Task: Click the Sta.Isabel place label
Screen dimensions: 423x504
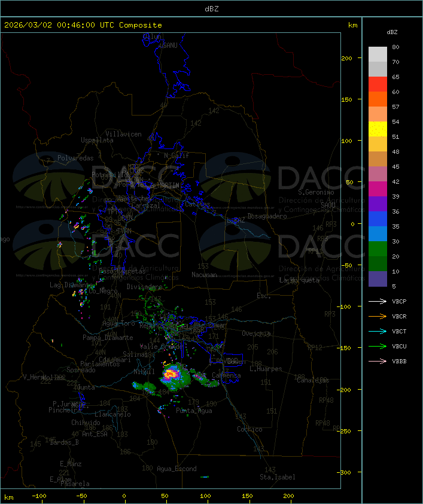Action: pos(278,477)
